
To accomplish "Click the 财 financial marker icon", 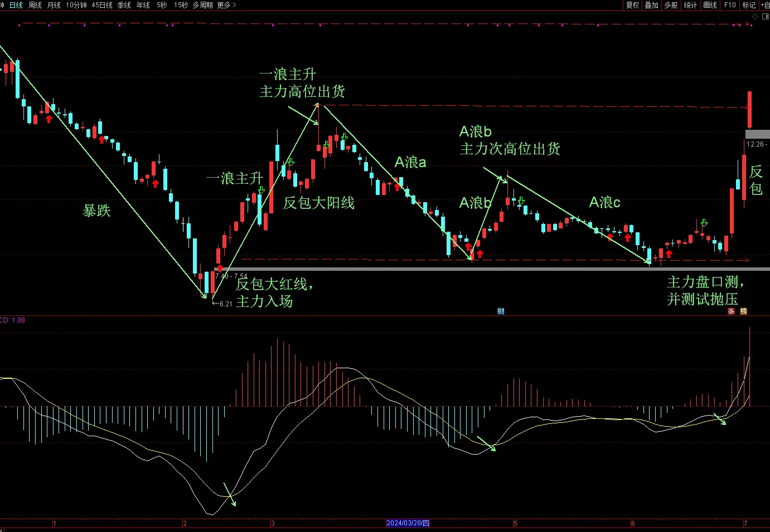I will click(x=501, y=311).
